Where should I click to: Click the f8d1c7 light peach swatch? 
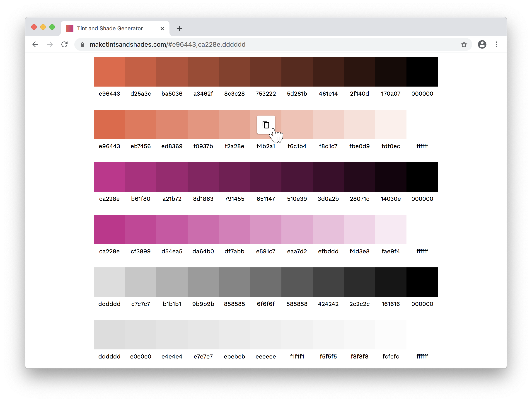[x=328, y=124]
